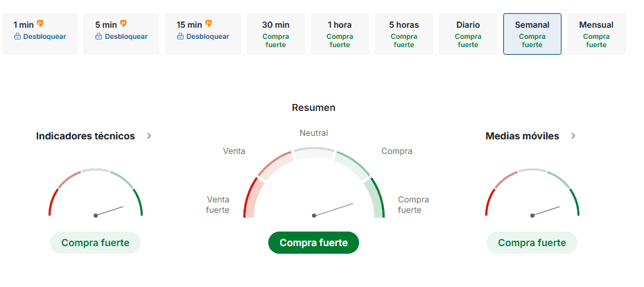Click the lock icon on 15 min tab
Image resolution: width=644 pixels, height=287 pixels.
click(180, 37)
